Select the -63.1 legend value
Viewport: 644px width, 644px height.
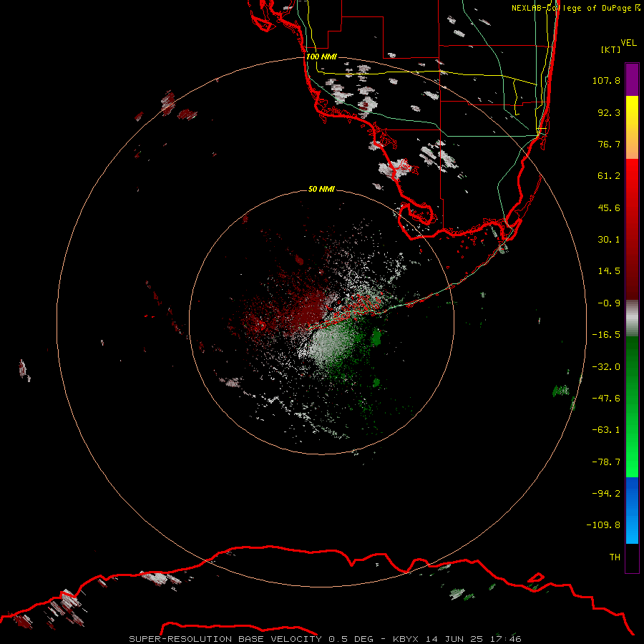[606, 430]
